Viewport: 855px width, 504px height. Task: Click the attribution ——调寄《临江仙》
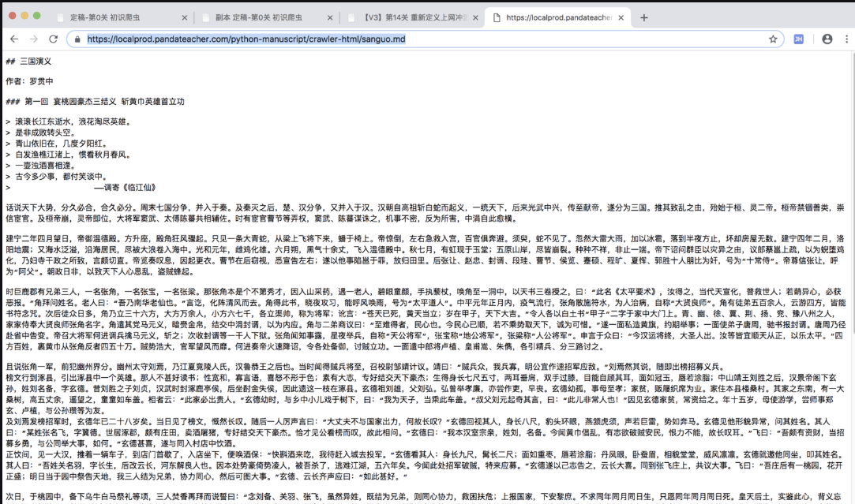click(x=125, y=188)
